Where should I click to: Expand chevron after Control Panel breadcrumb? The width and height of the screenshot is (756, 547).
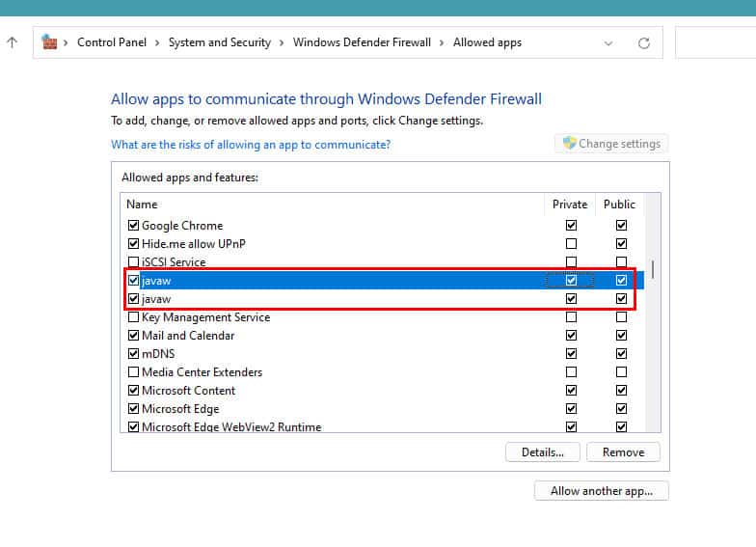[157, 42]
